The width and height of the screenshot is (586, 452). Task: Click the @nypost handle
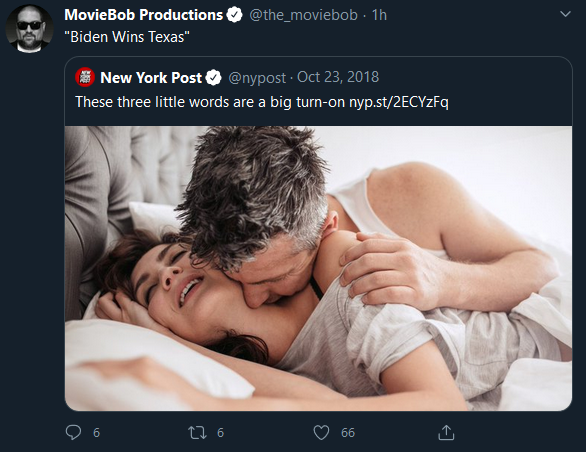[257, 78]
